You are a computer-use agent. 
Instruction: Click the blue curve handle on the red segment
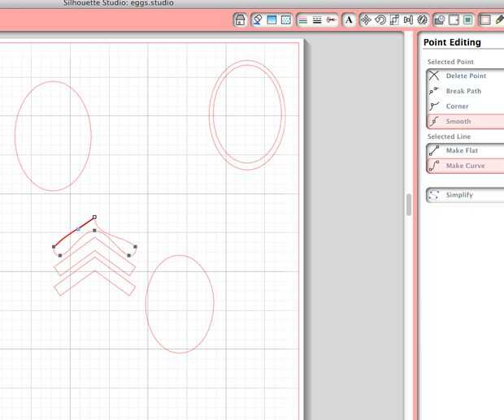pos(78,229)
